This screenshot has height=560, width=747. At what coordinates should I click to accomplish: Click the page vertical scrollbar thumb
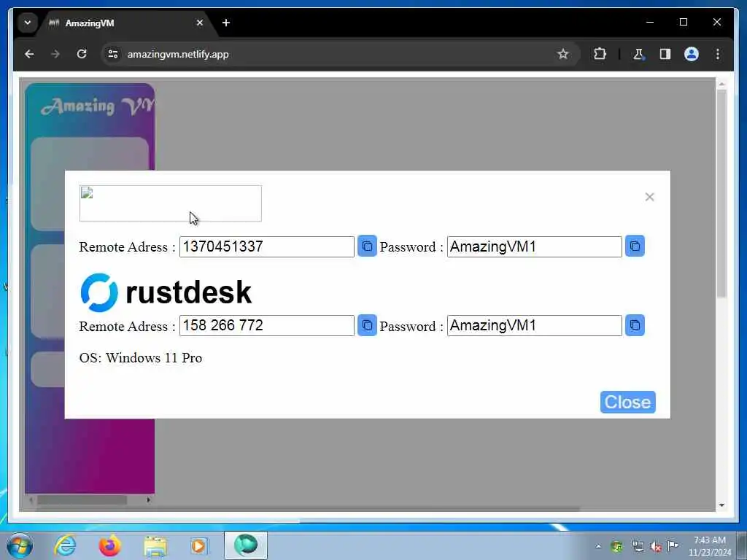tap(721, 192)
